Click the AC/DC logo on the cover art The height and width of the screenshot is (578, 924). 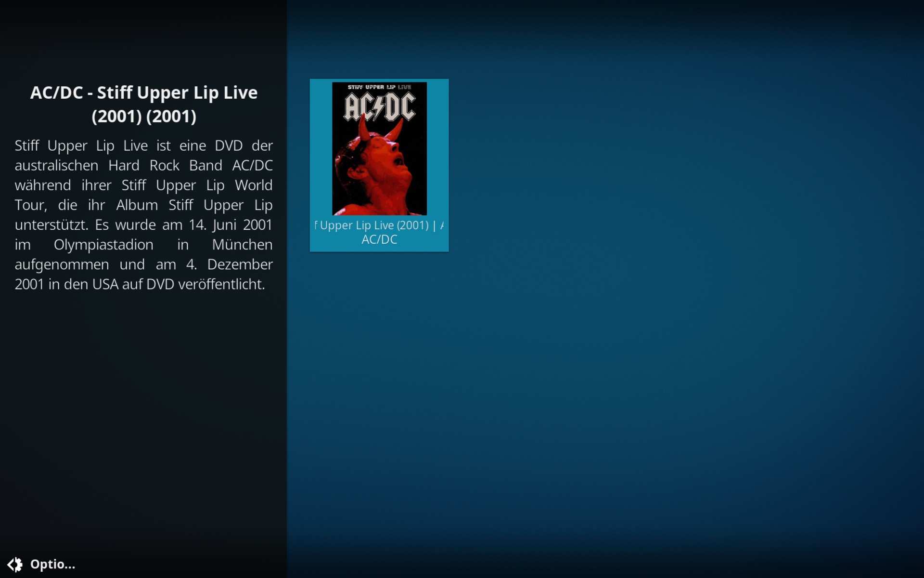coord(379,106)
